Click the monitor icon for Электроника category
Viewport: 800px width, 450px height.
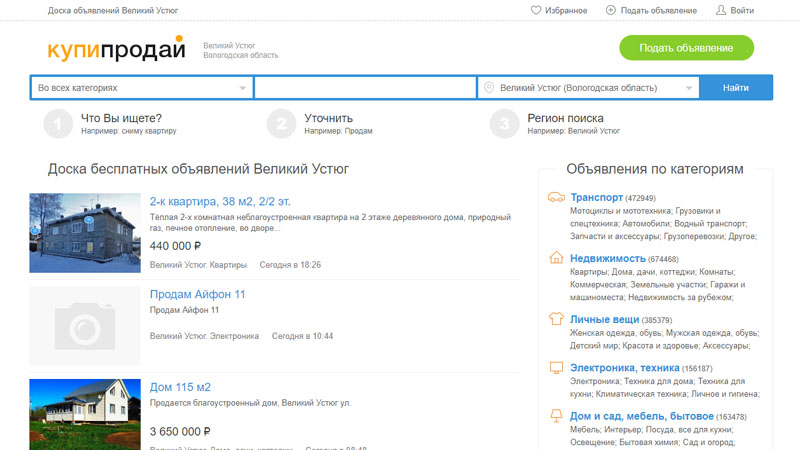tap(556, 367)
